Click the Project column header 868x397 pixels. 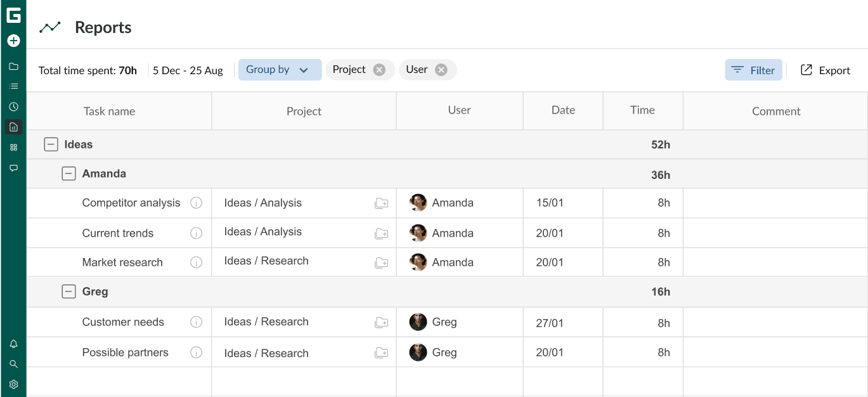(304, 111)
